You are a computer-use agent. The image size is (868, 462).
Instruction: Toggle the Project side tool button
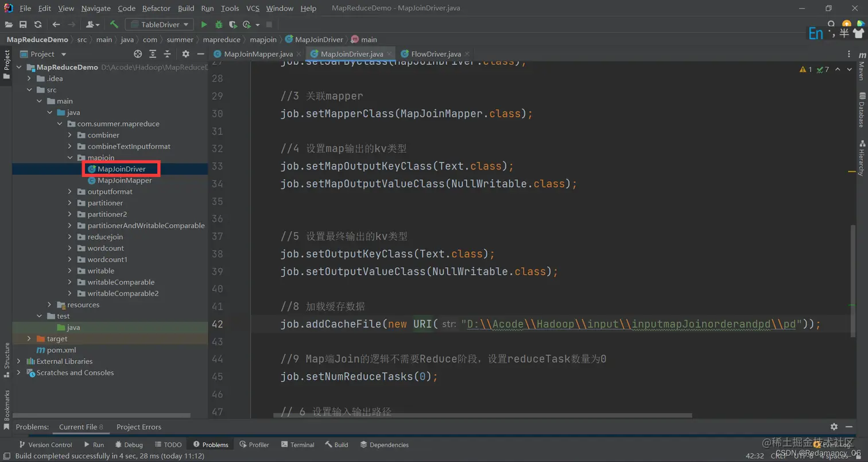coord(6,64)
